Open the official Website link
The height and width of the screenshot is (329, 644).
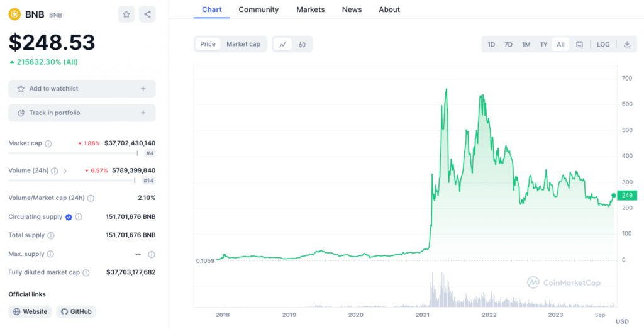(30, 312)
